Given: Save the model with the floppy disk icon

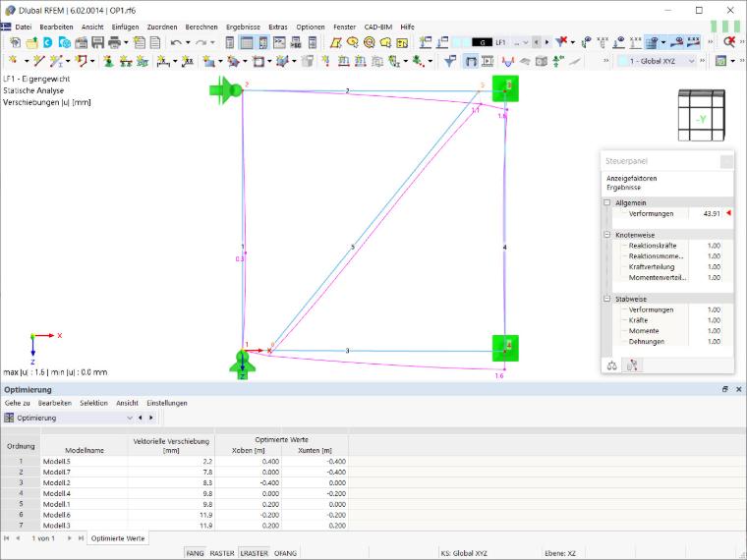Looking at the screenshot, I should (x=97, y=43).
